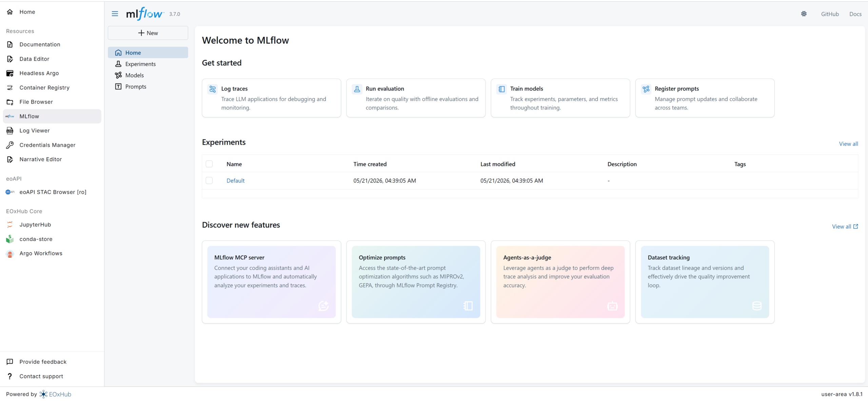This screenshot has width=868, height=401.
Task: Open the Optimize prompts feature card
Action: click(x=416, y=282)
